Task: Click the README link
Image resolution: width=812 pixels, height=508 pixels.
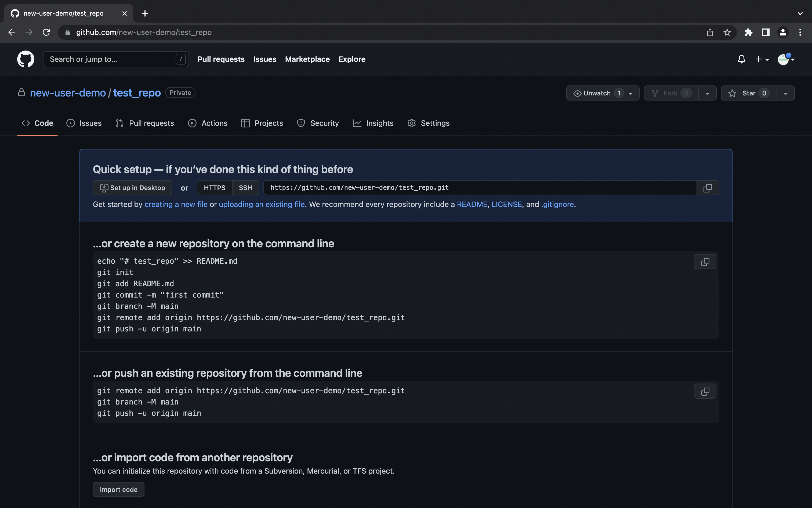Action: tap(472, 204)
